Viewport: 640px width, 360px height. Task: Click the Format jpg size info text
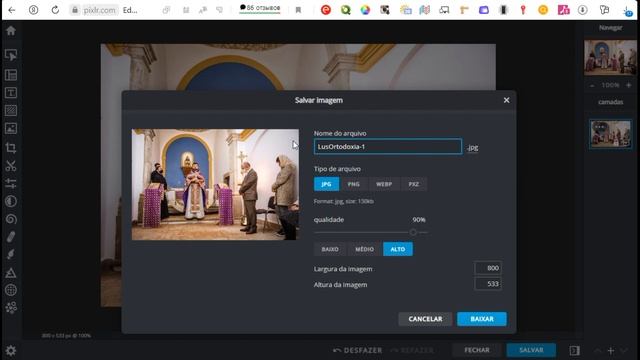(x=344, y=201)
